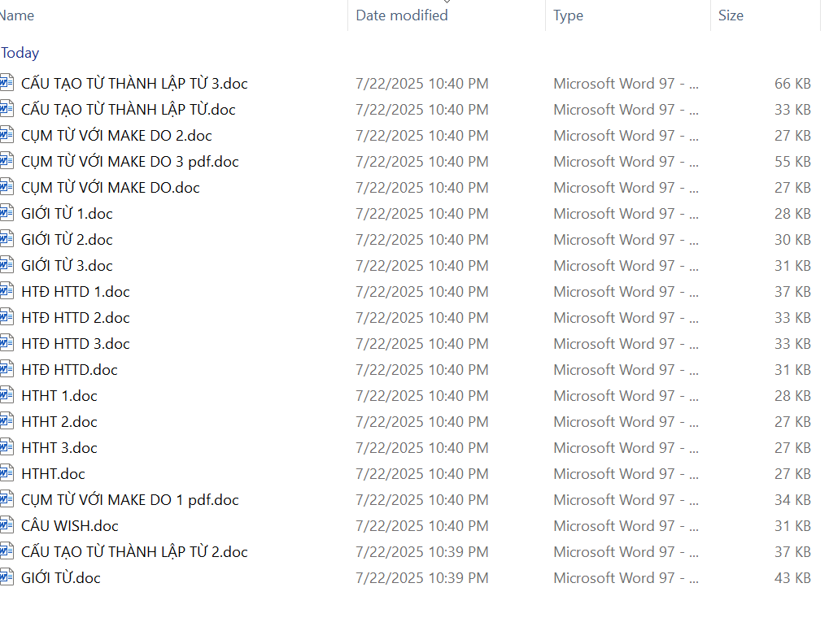Image resolution: width=829 pixels, height=644 pixels.
Task: Select file HTĐ HTTD.doc
Action: click(69, 370)
